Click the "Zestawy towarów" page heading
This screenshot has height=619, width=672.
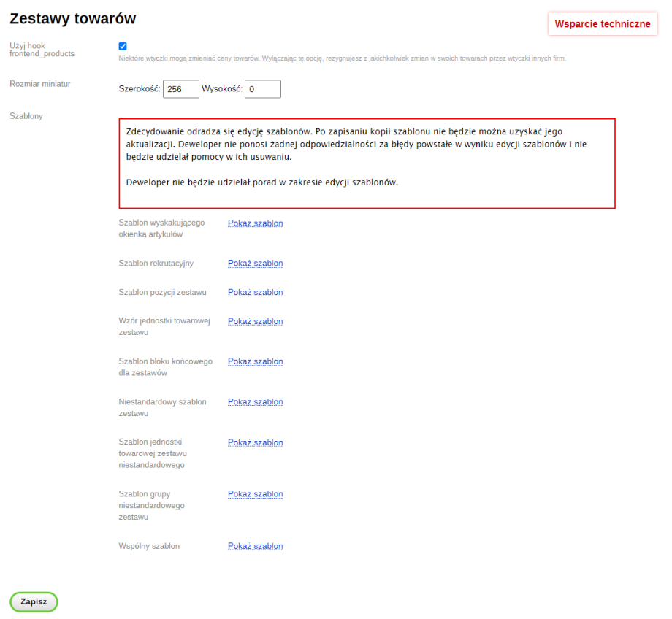point(73,18)
